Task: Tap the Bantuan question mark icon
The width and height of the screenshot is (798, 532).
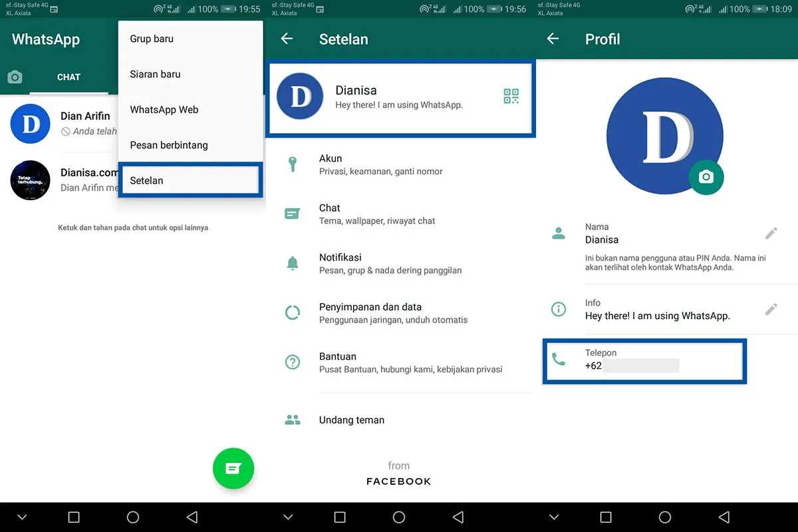Action: coord(293,362)
